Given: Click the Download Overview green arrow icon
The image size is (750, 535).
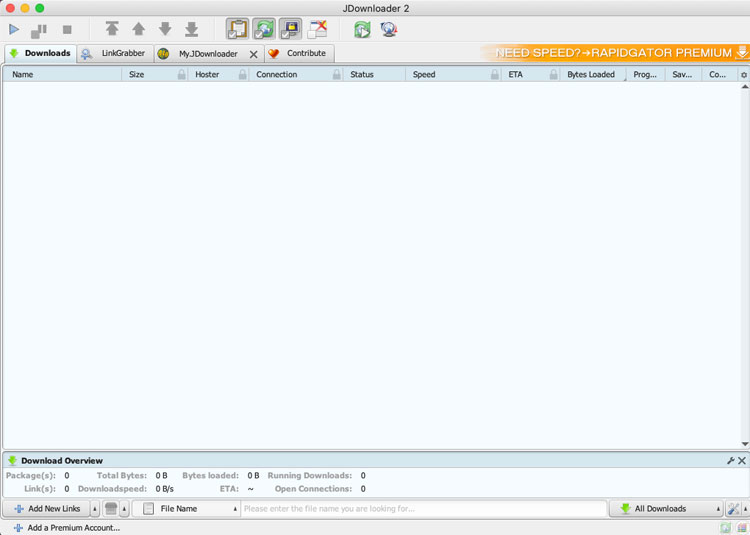Looking at the screenshot, I should 12,461.
